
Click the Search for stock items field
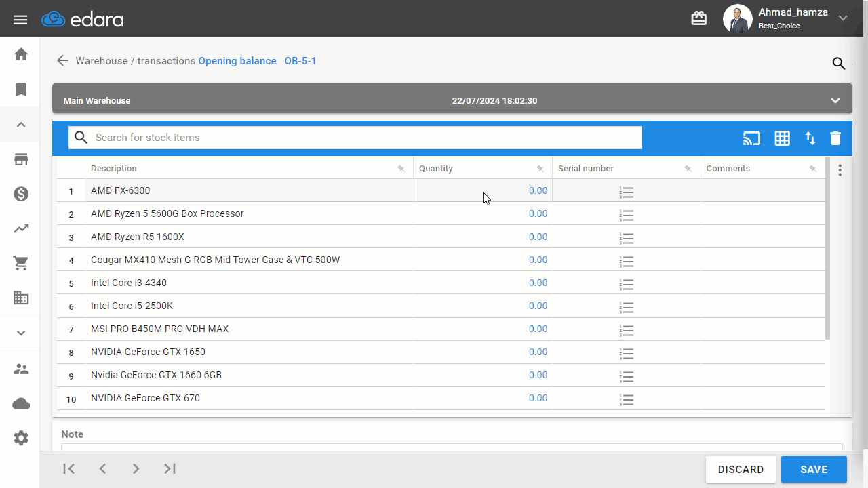pyautogui.click(x=355, y=138)
